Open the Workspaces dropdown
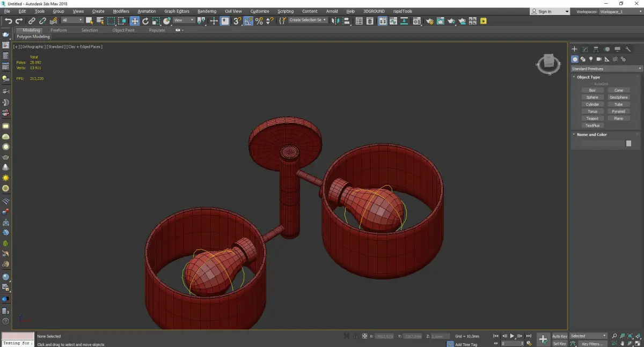This screenshot has height=347, width=644. click(x=621, y=11)
